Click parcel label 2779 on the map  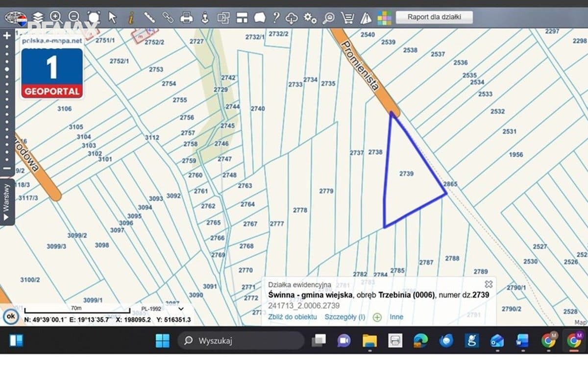click(326, 191)
